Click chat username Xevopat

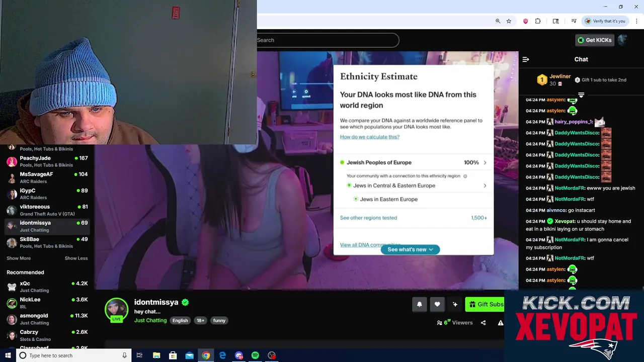pos(565,221)
